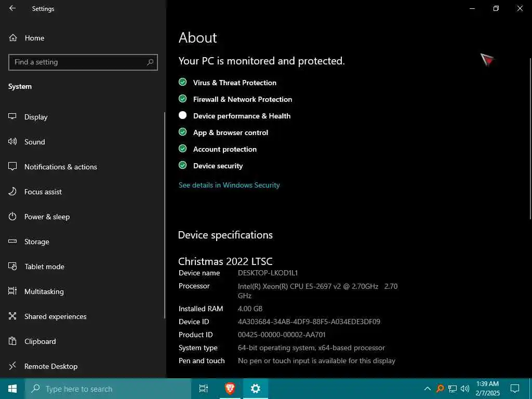
Task: Click the Device performance & Health label
Action: click(x=242, y=116)
